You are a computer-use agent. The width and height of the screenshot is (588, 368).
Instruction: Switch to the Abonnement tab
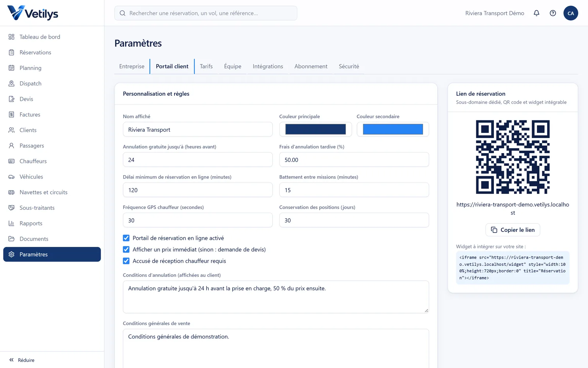[311, 66]
